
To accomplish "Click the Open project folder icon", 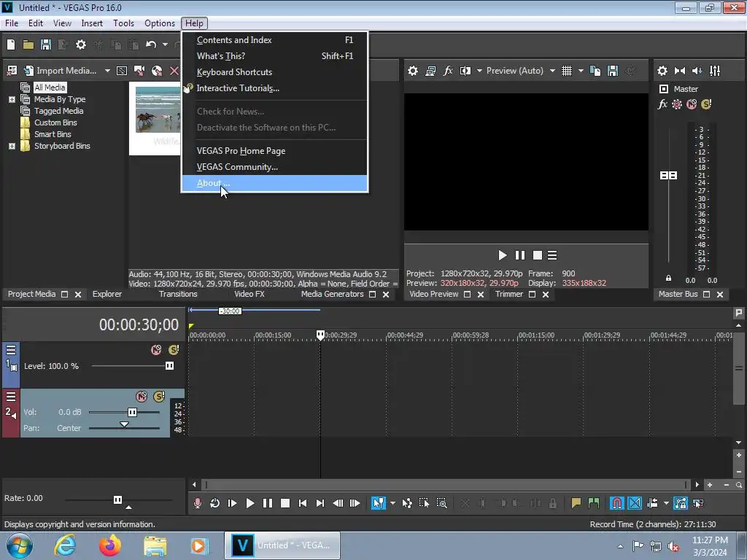I will [28, 44].
